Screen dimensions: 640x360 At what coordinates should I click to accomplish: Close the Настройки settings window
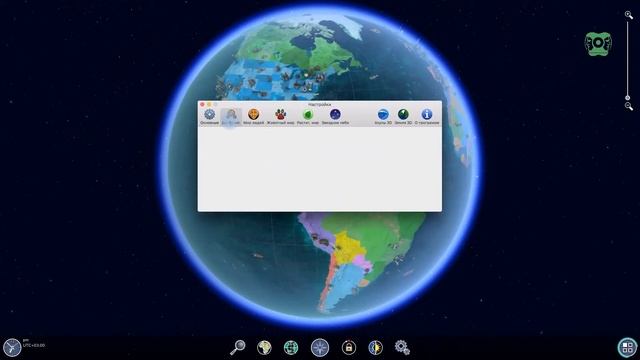point(202,104)
